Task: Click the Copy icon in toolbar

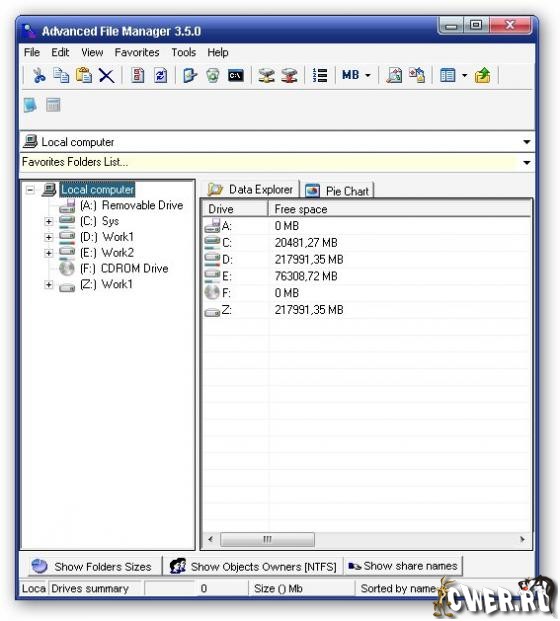Action: pos(61,75)
